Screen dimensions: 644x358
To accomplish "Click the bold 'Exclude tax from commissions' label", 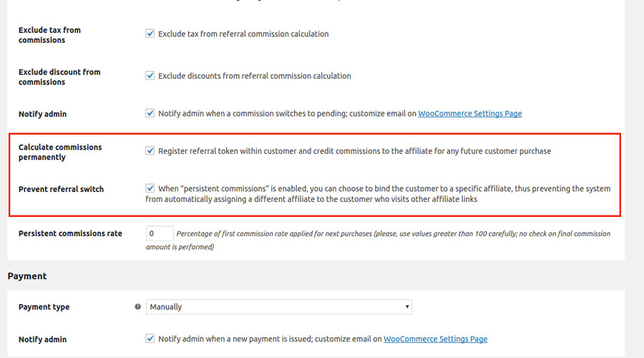I will click(x=49, y=35).
